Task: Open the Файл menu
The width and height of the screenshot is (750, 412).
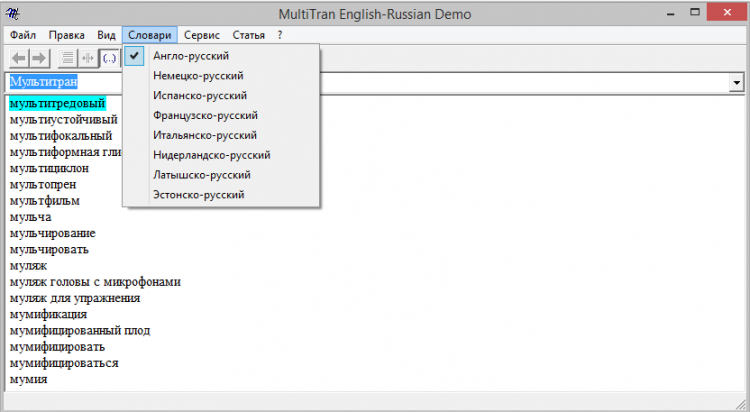Action: pyautogui.click(x=23, y=35)
